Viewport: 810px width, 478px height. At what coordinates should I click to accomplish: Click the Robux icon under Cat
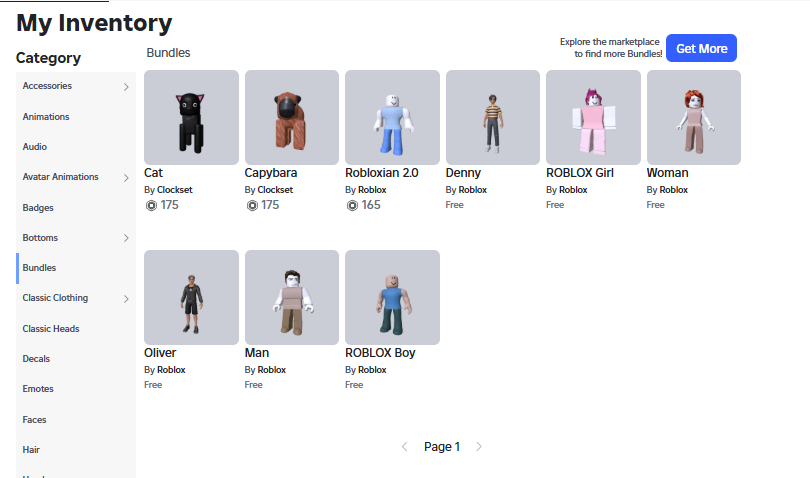click(151, 206)
